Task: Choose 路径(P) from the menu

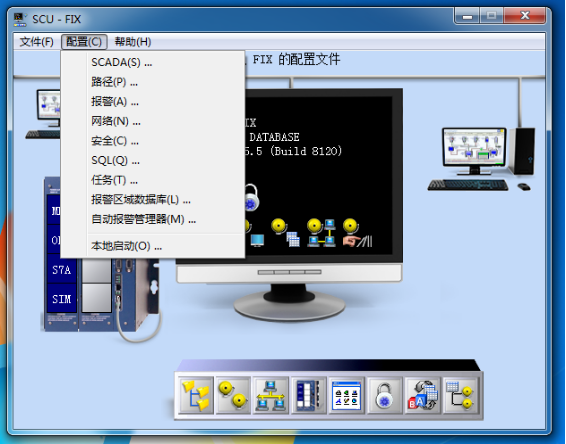Action: (153, 82)
